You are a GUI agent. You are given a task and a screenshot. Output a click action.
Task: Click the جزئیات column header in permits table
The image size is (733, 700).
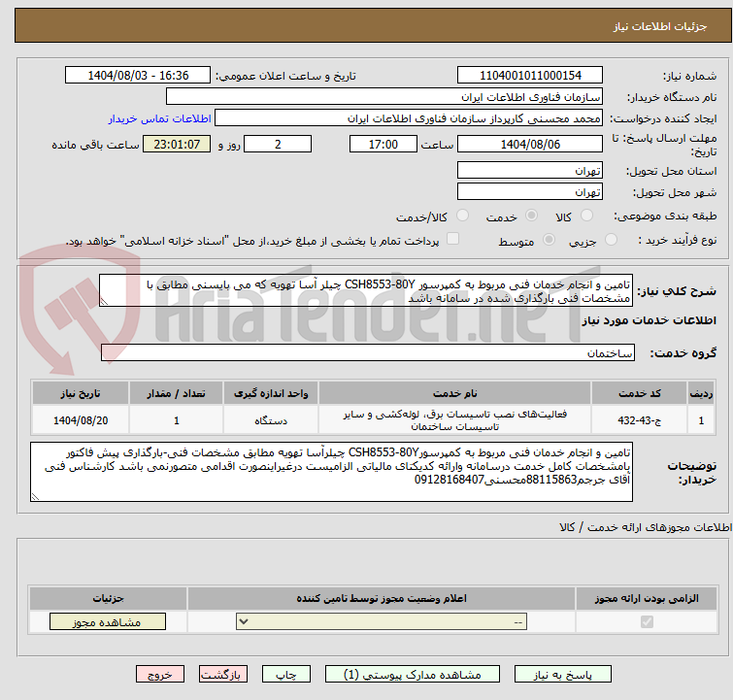(108, 598)
